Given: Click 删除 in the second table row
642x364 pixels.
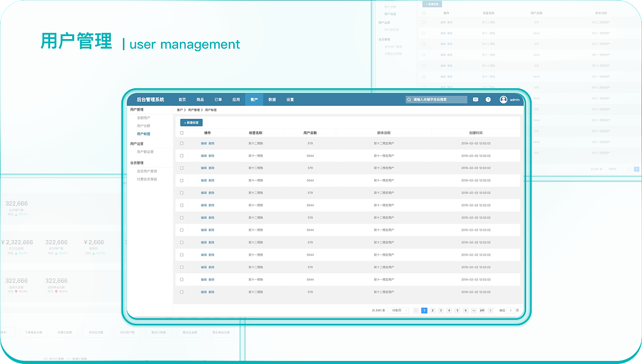Looking at the screenshot, I should click(211, 156).
